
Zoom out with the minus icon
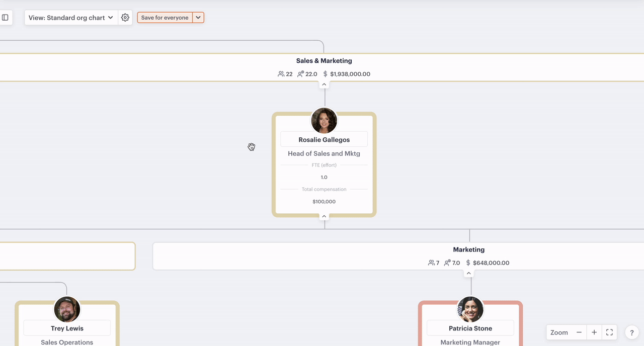tap(579, 332)
